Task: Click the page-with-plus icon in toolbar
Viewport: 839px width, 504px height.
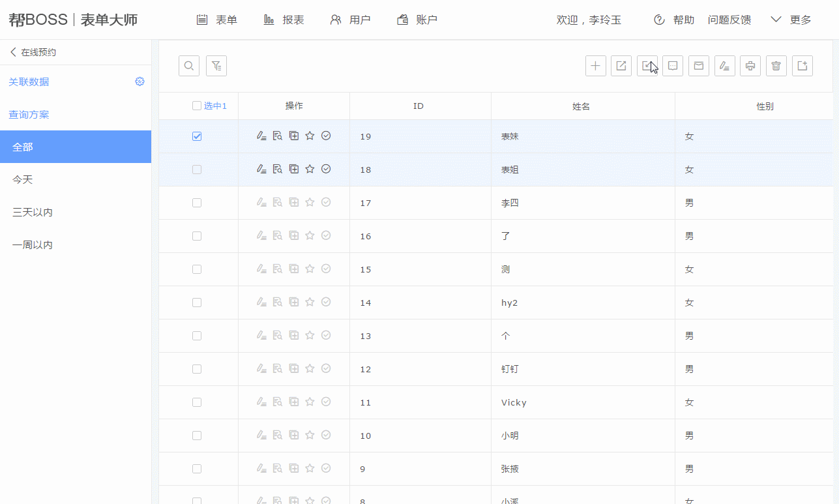Action: pos(802,66)
